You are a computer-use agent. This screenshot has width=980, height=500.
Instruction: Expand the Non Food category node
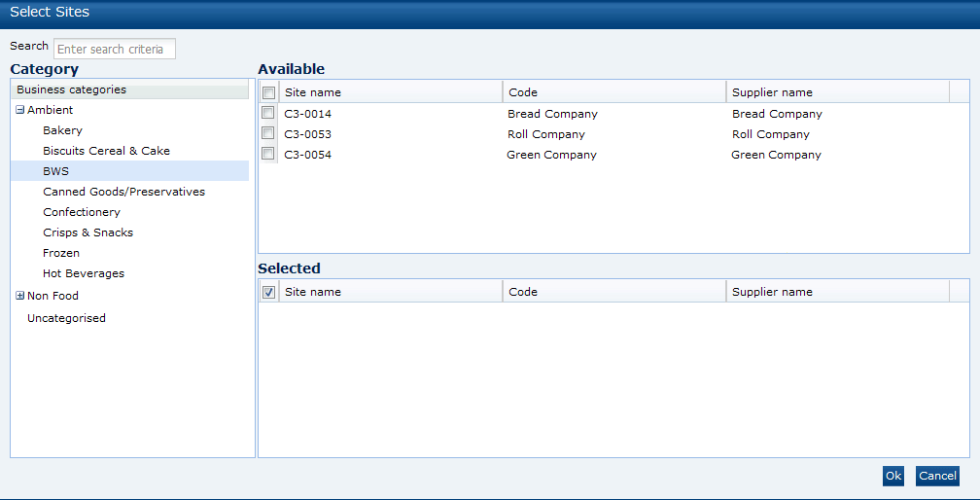click(20, 297)
